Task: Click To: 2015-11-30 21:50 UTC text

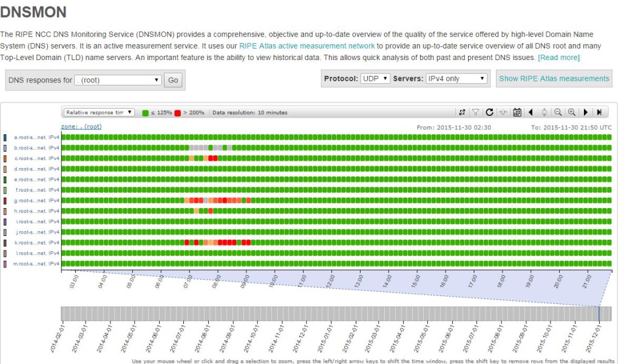Action: pyautogui.click(x=571, y=127)
